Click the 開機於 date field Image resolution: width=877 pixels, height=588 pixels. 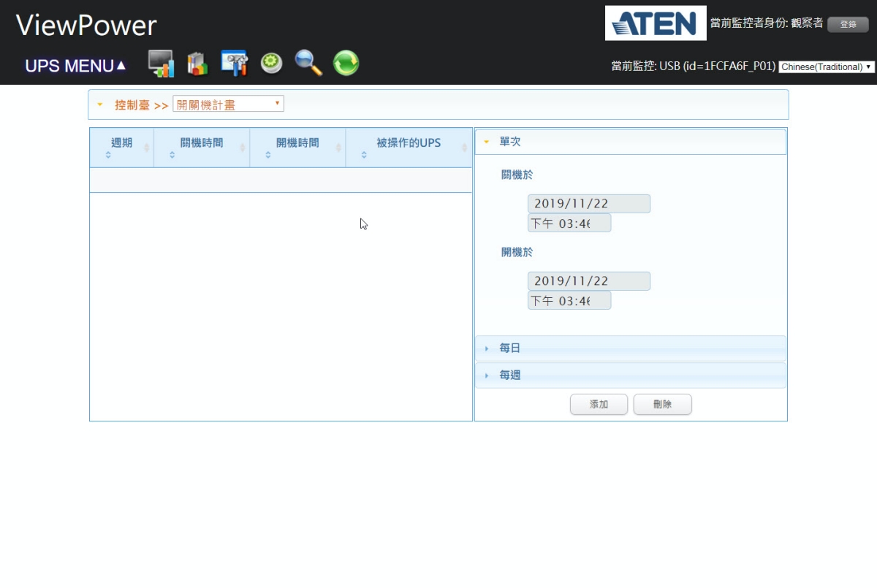[x=589, y=281]
